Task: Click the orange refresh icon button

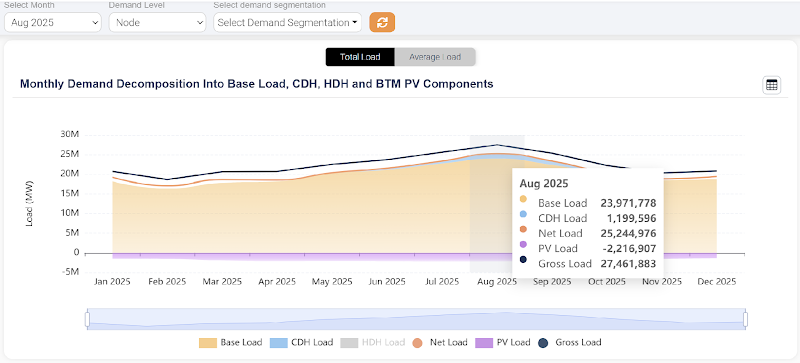Action: [x=382, y=22]
